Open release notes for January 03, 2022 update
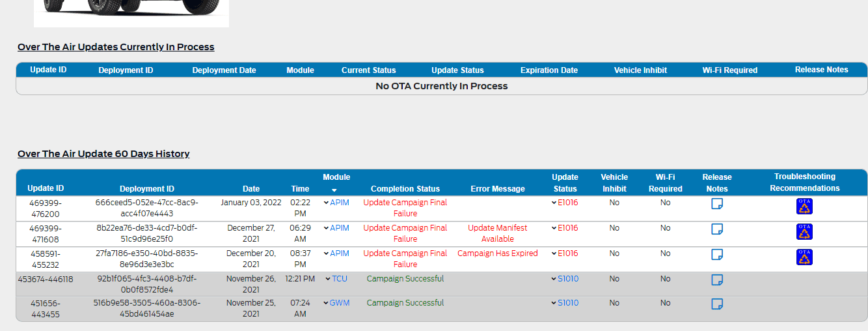 click(717, 204)
